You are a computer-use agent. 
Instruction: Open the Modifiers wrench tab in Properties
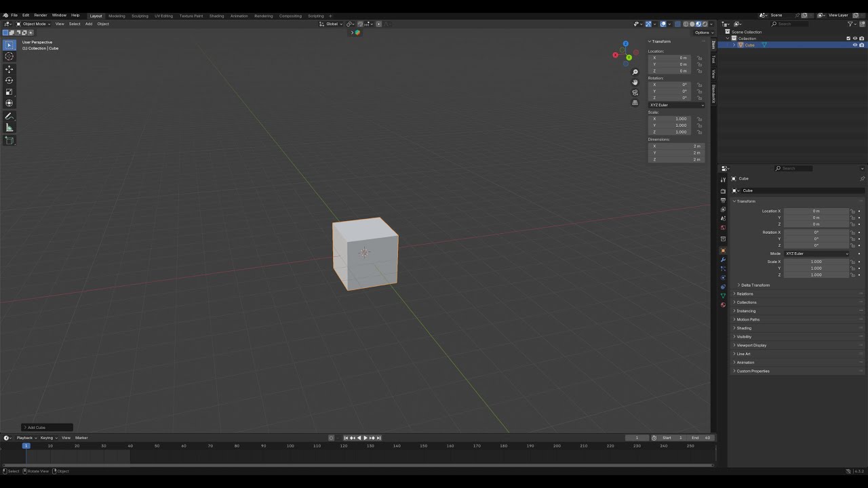point(723,260)
